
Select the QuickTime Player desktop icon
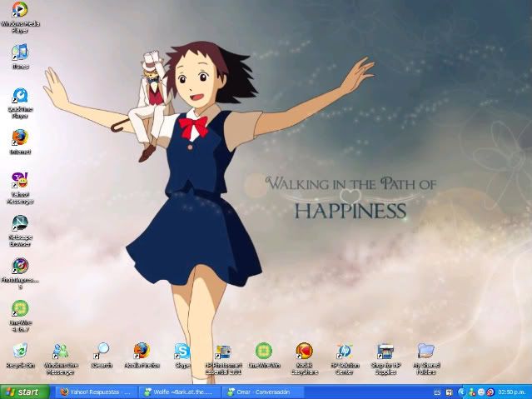click(20, 103)
